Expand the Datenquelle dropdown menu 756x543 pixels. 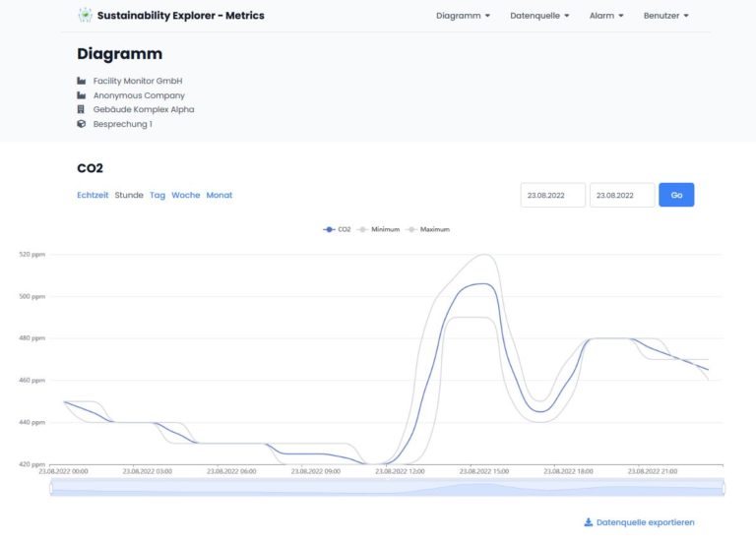coord(539,16)
